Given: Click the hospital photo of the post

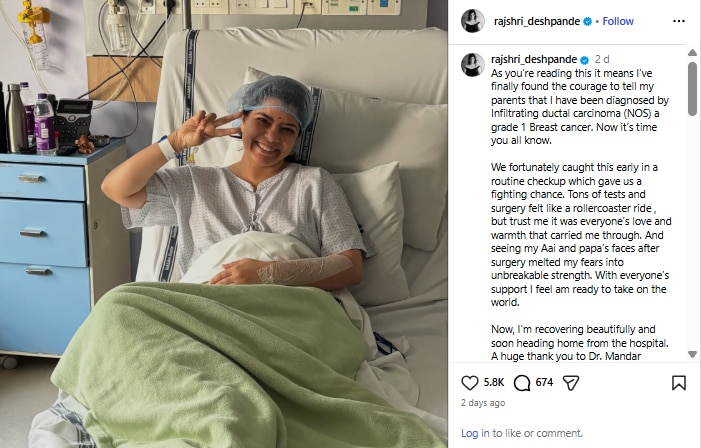Looking at the screenshot, I should pos(224,224).
